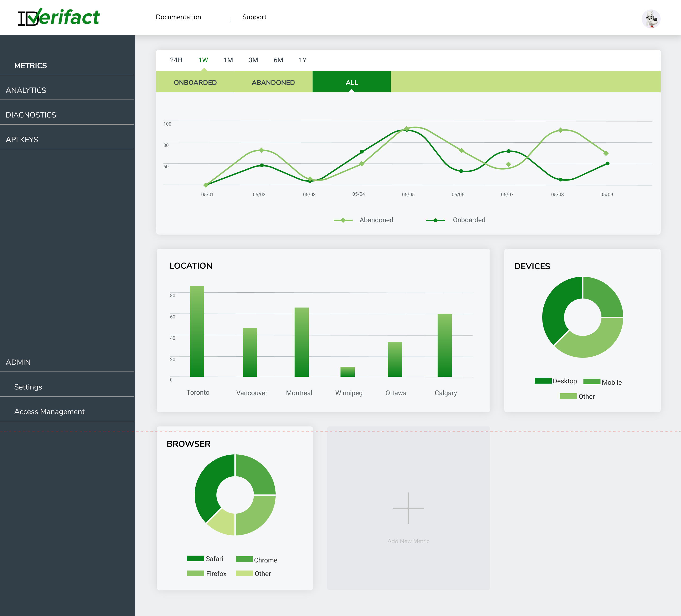This screenshot has height=616, width=681.
Task: Open the user avatar profile picture
Action: pos(651,19)
